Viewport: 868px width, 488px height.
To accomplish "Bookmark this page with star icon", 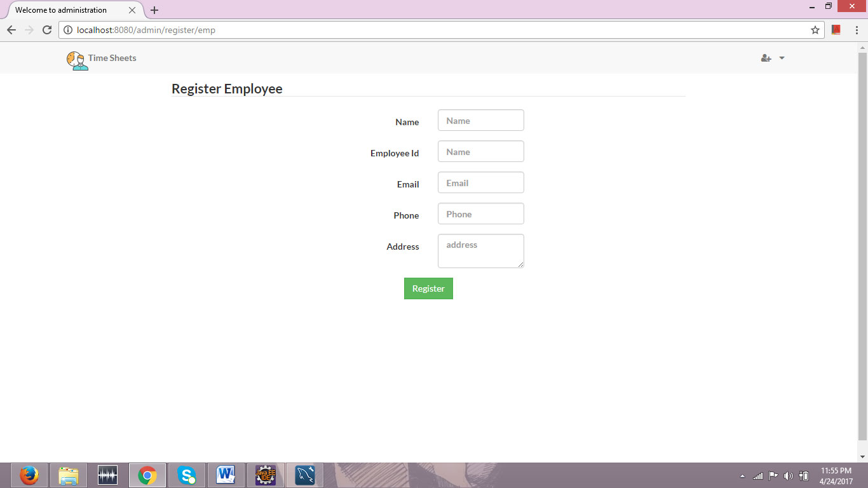I will coord(815,30).
